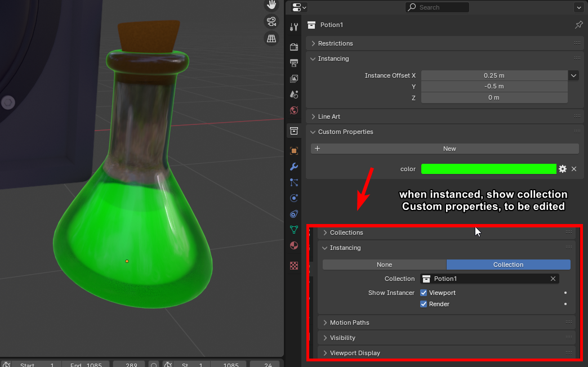
Task: Click New to add a custom property
Action: (445, 149)
